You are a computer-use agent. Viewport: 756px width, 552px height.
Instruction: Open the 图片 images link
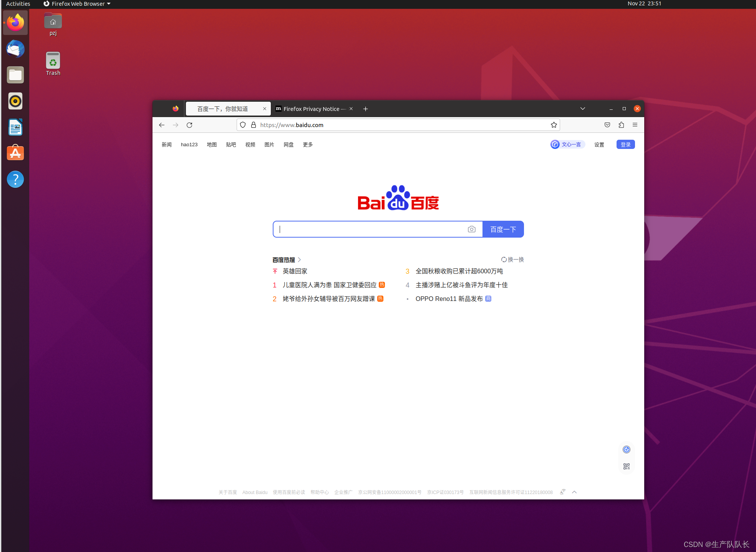pos(269,145)
